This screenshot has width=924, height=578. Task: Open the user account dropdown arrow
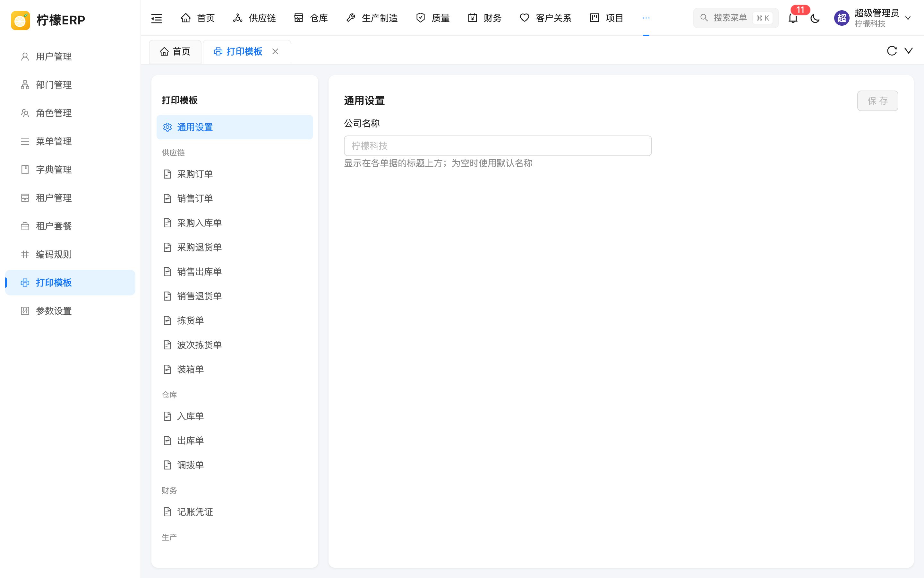908,18
